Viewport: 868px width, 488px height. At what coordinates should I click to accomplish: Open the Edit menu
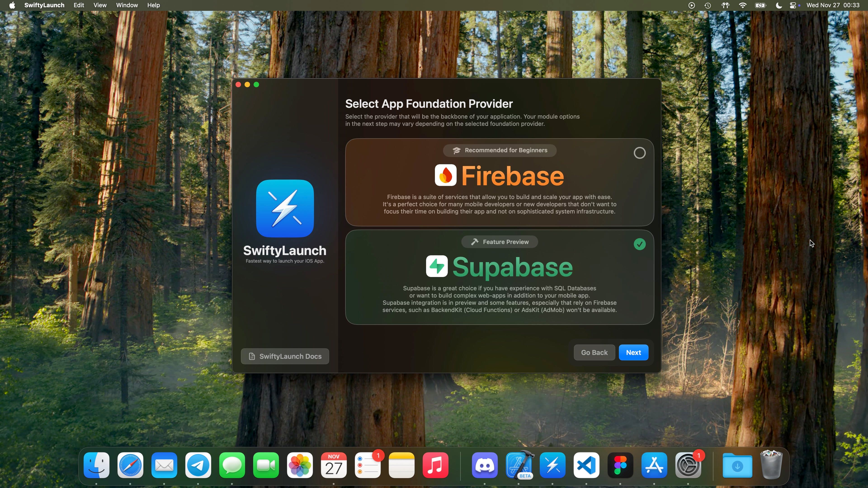click(x=79, y=5)
